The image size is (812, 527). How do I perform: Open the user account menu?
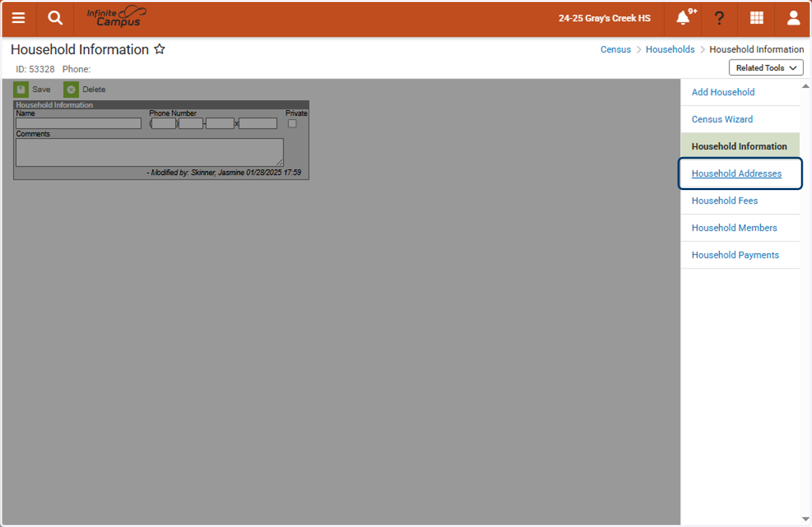click(794, 18)
